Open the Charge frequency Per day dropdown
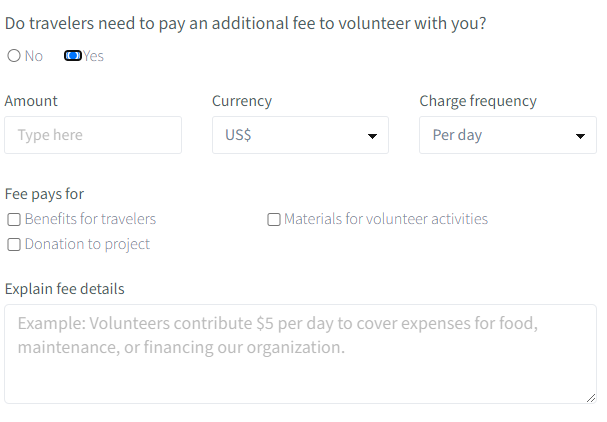Image resolution: width=607 pixels, height=422 pixels. coord(497,135)
